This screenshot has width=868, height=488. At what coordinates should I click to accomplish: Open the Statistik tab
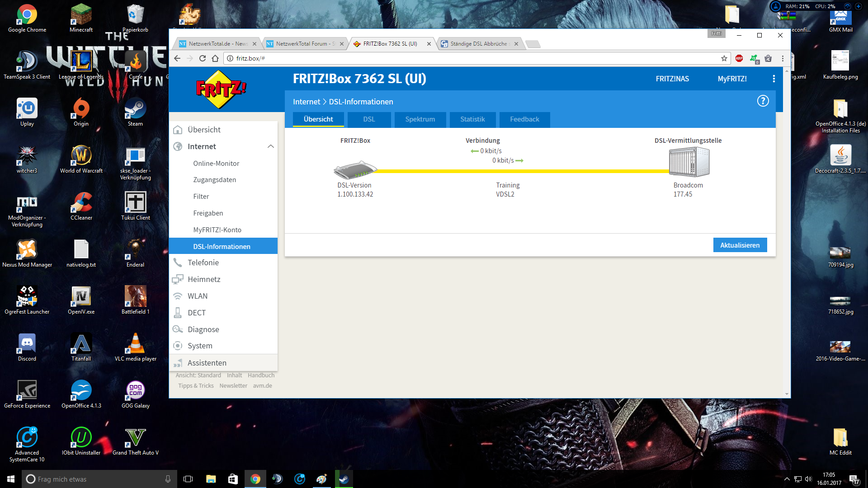point(472,119)
